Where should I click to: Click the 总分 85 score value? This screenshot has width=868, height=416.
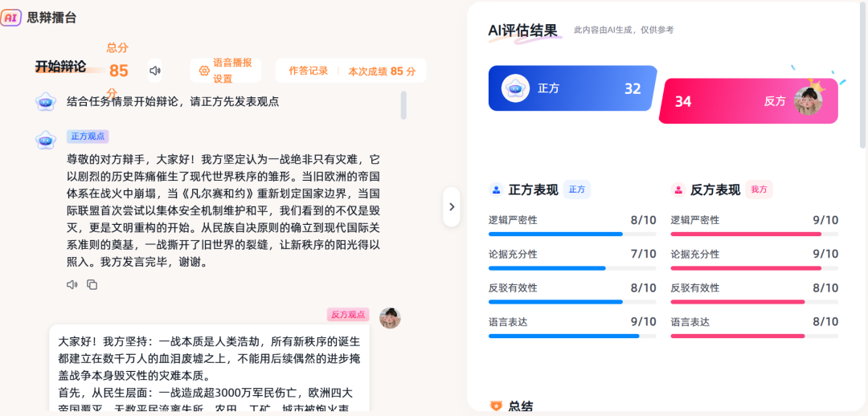click(118, 71)
